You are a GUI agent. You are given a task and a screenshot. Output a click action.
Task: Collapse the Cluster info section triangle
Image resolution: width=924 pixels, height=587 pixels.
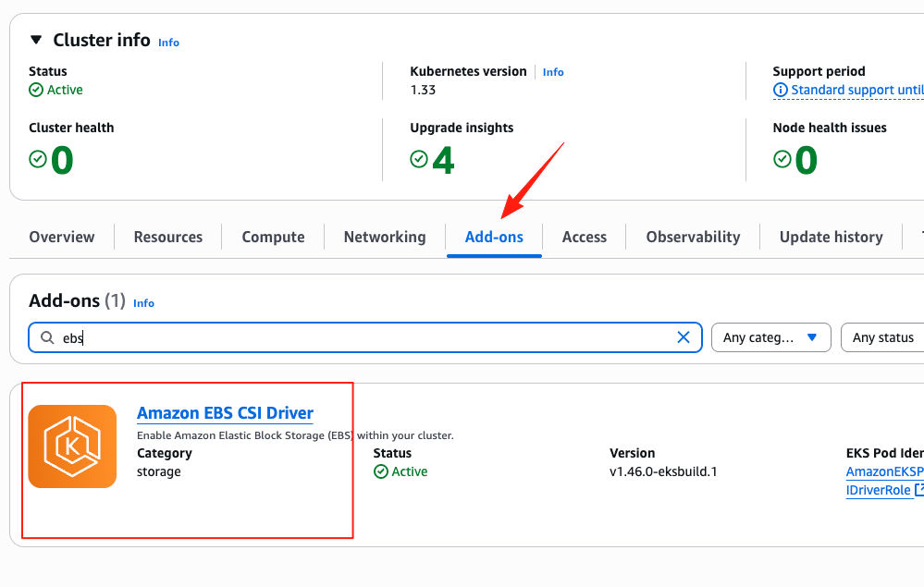click(x=36, y=40)
